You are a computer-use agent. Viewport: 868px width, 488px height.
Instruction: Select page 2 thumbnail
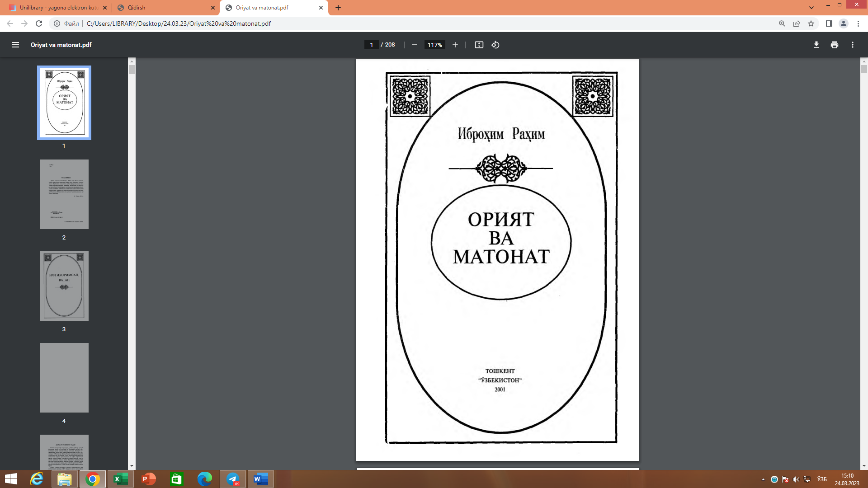pyautogui.click(x=64, y=194)
